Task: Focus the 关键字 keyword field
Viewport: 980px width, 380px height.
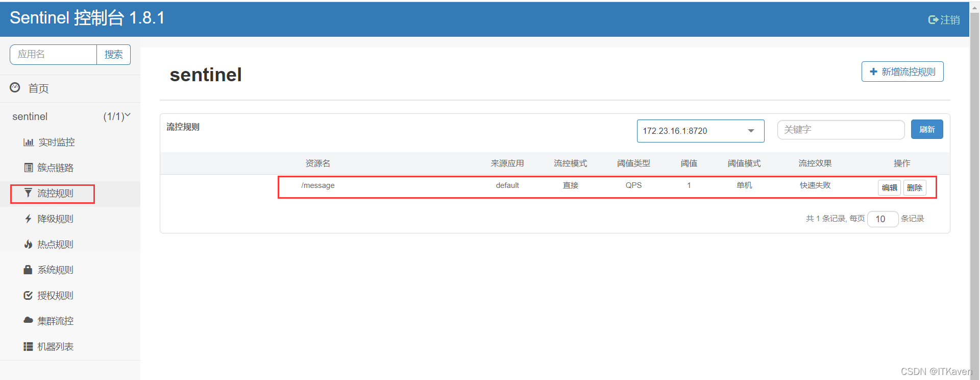Action: click(841, 130)
